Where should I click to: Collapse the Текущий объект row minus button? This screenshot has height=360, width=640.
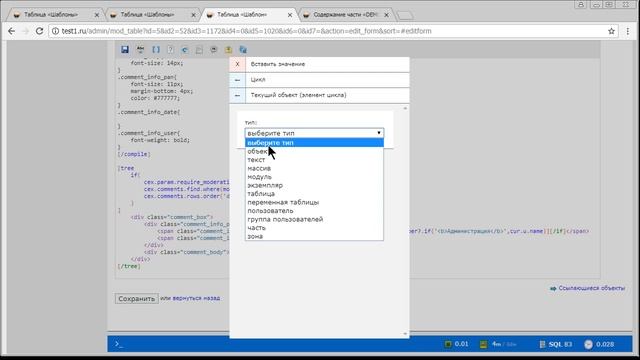click(x=237, y=95)
